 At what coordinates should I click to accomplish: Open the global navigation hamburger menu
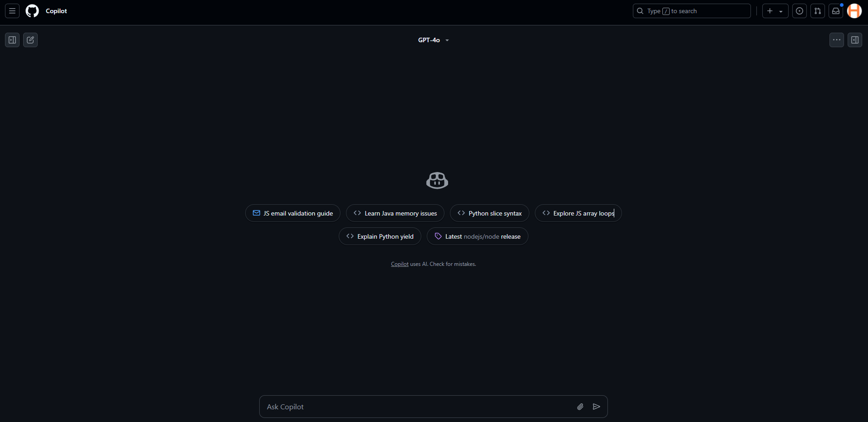click(12, 11)
